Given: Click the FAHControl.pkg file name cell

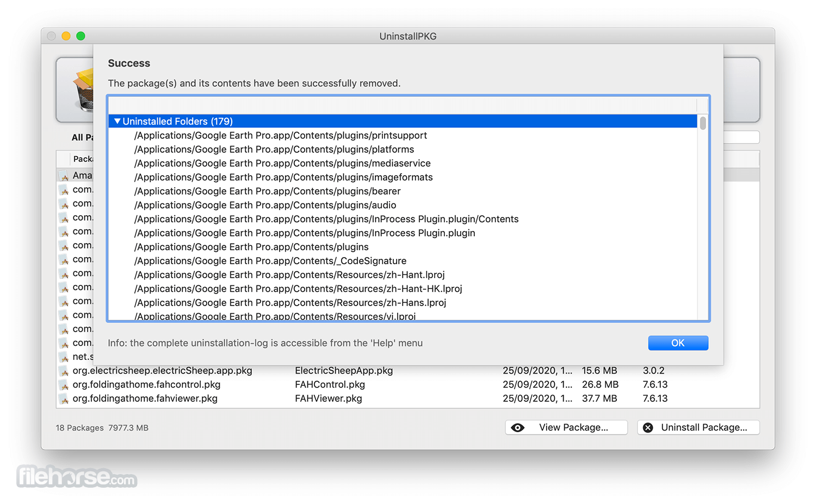Looking at the screenshot, I should click(330, 385).
